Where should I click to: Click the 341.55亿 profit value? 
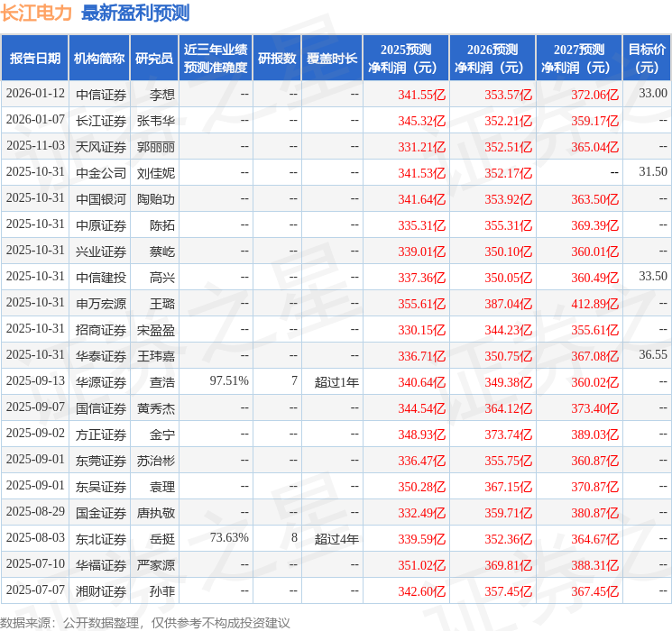422,95
